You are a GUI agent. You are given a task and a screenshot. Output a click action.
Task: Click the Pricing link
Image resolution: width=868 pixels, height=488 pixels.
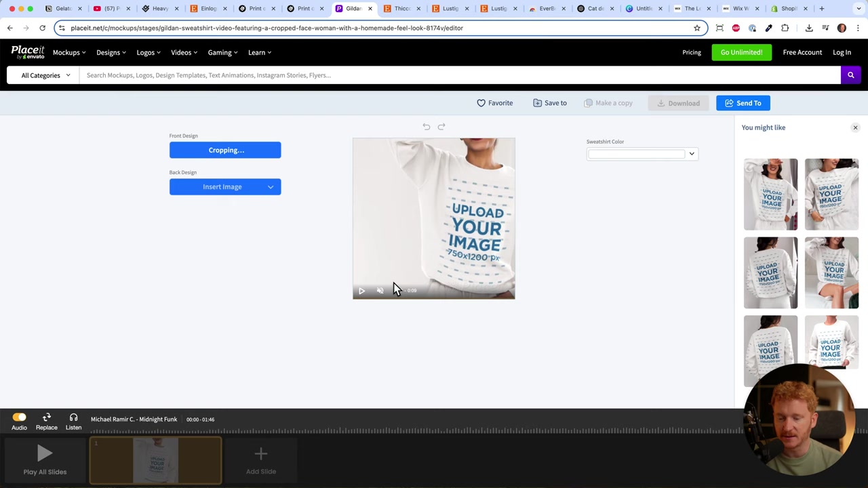pyautogui.click(x=692, y=52)
